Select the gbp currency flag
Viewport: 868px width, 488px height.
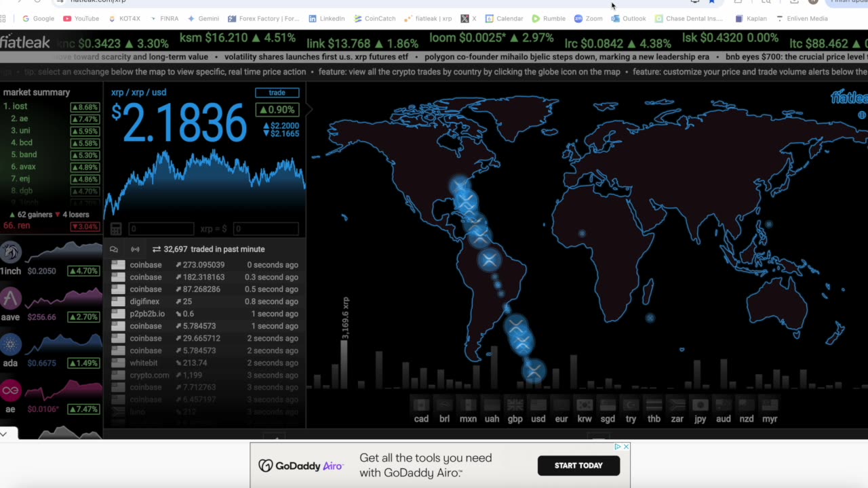pyautogui.click(x=515, y=405)
